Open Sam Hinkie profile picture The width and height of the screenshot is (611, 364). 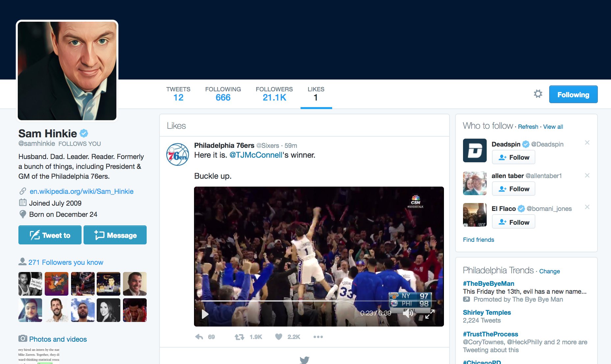click(x=67, y=71)
